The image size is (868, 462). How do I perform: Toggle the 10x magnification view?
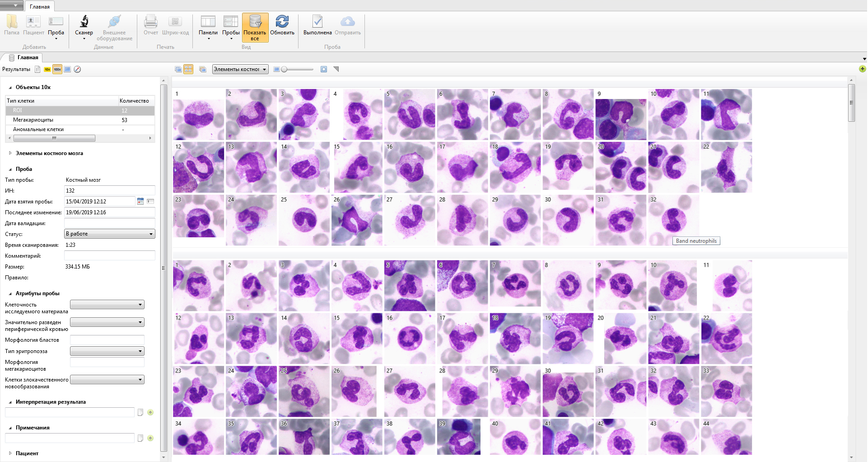click(x=47, y=69)
